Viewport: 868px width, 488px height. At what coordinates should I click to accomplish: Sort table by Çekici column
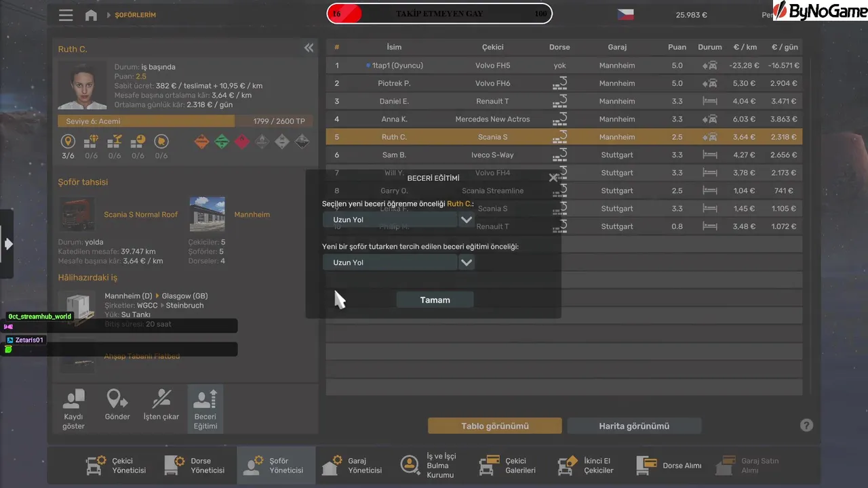493,47
